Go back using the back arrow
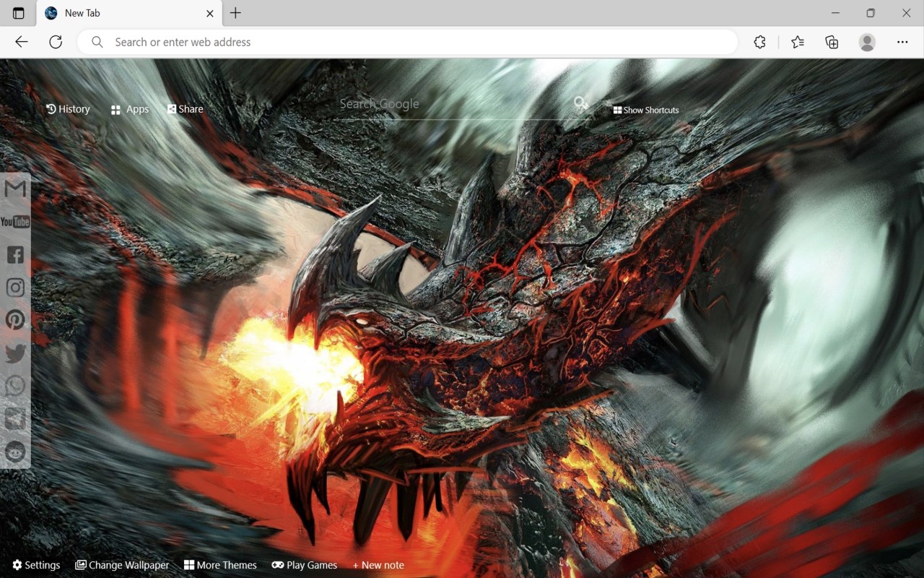The image size is (924, 578). 22,42
